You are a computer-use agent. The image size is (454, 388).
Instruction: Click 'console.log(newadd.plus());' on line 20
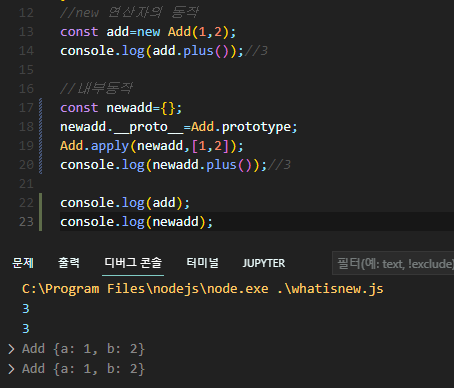click(x=163, y=165)
